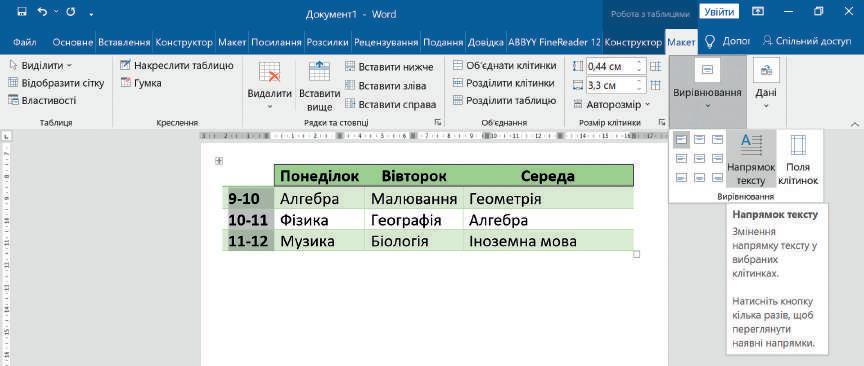Image resolution: width=864 pixels, height=366 pixels.
Task: Select align bottom right icon
Action: point(717,177)
